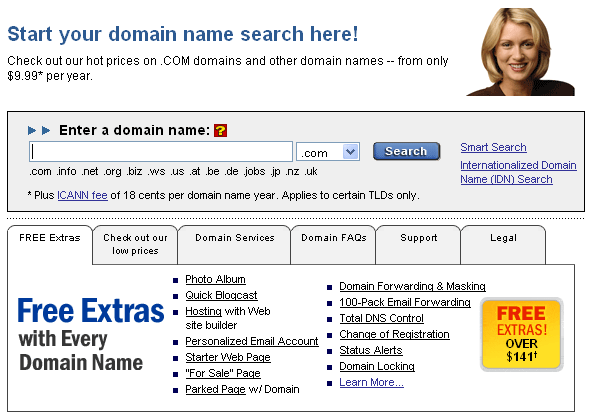Screen dimensions: 601x415
Task: Click Domain Forwarding & Masking link
Action: point(412,286)
